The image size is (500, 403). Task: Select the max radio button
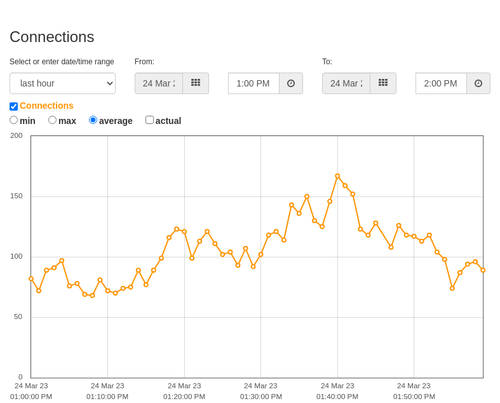(x=52, y=120)
